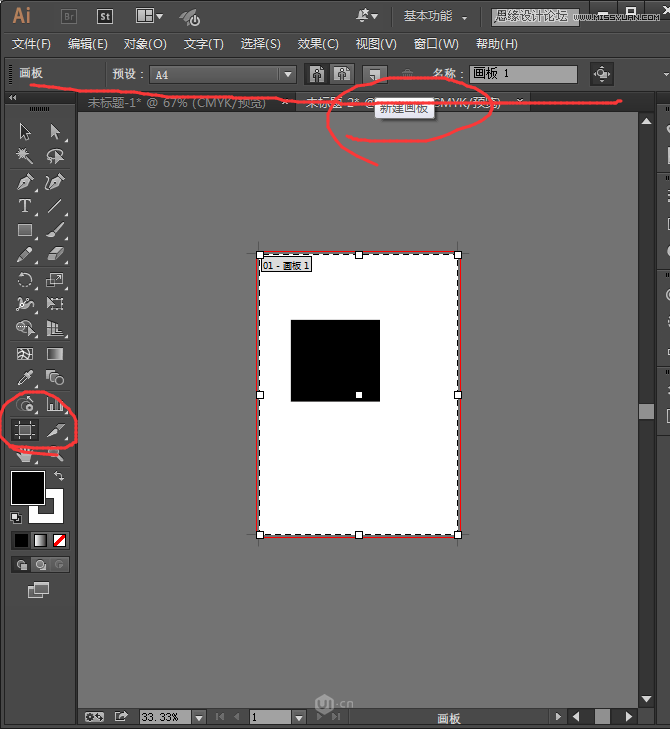Select the Paintbrush tool
The image size is (670, 729).
pos(55,230)
